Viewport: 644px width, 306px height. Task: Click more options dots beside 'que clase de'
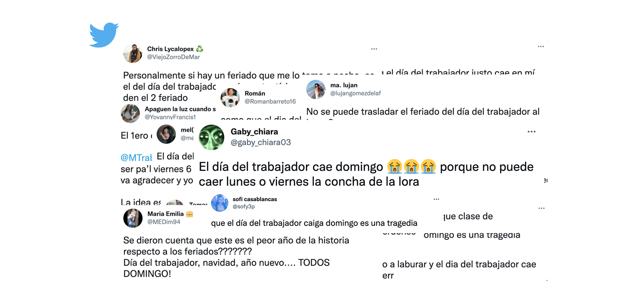click(x=541, y=208)
